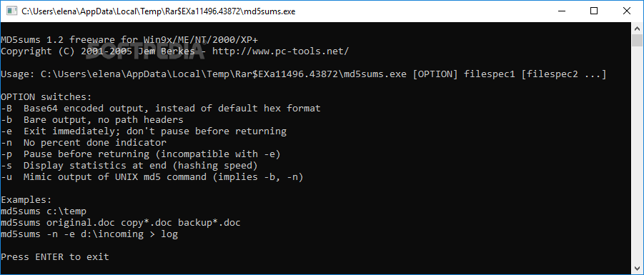
Task: Click the http://www.pc-tools.net/ URL text
Action: (x=280, y=51)
